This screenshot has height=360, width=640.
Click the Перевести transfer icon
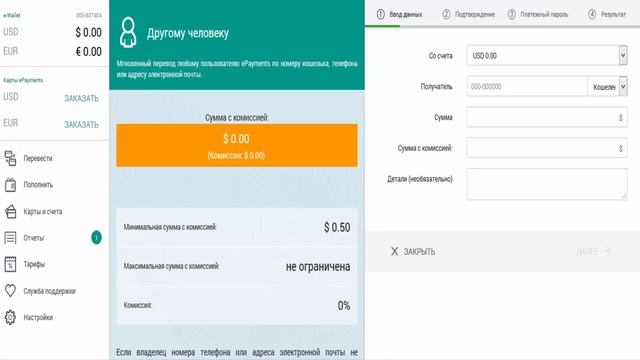click(10, 158)
